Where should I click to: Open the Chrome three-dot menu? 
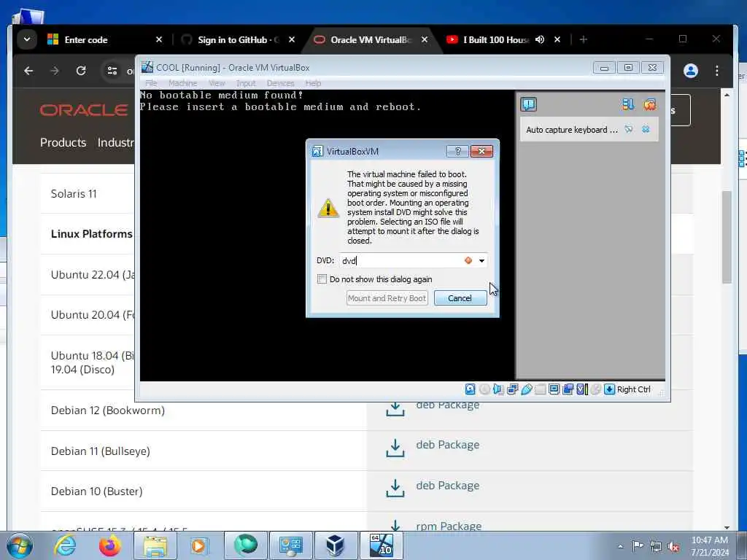[717, 71]
